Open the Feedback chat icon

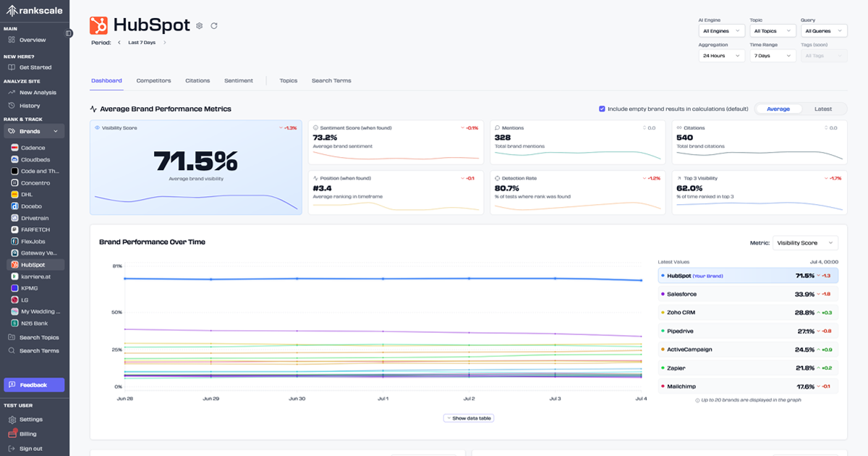12,384
